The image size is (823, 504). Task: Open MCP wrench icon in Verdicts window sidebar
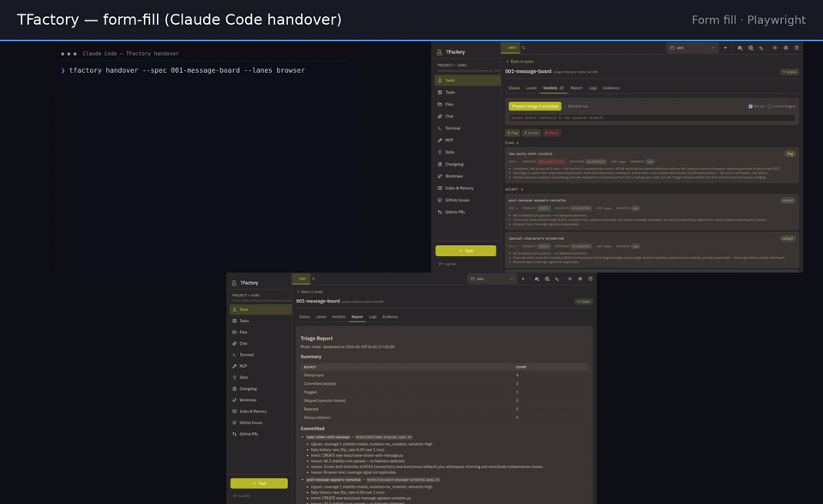pyautogui.click(x=440, y=141)
